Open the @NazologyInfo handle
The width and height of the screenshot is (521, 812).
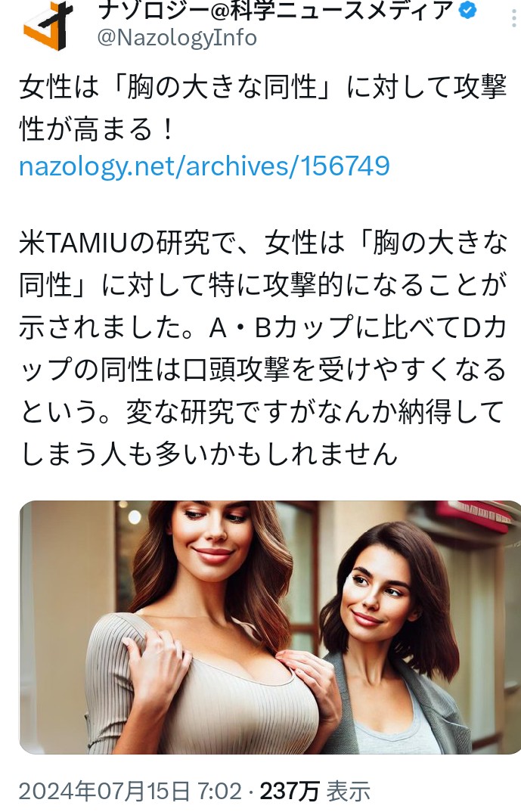[x=177, y=38]
